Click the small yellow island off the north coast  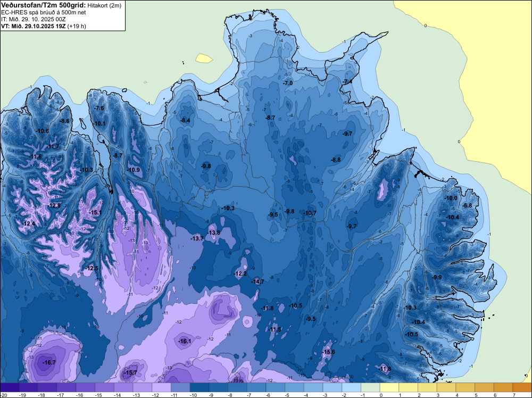[204, 59]
